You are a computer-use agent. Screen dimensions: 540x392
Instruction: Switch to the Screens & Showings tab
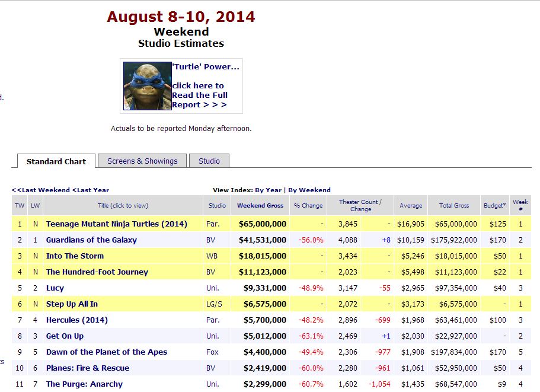tap(142, 161)
